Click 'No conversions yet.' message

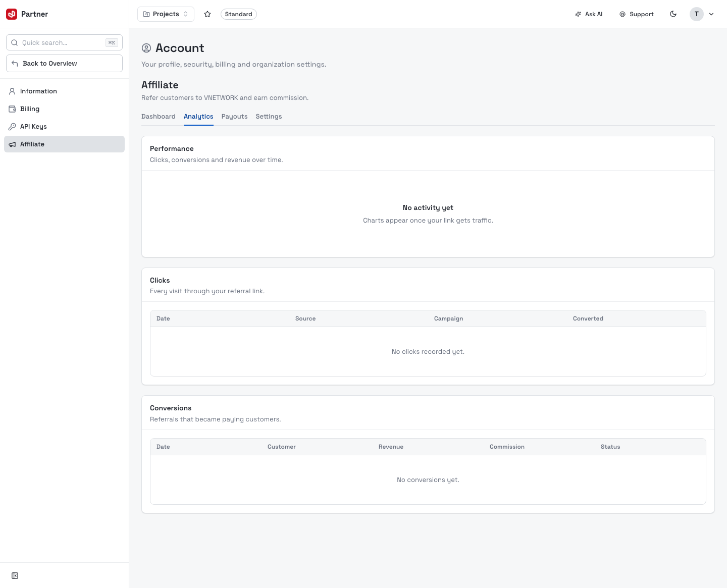tap(428, 480)
